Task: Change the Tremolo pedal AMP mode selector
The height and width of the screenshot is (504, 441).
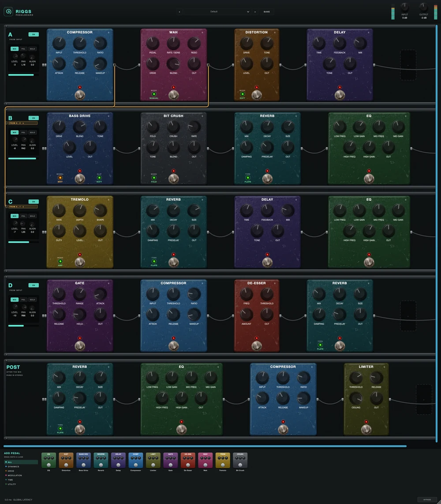Action: click(60, 261)
